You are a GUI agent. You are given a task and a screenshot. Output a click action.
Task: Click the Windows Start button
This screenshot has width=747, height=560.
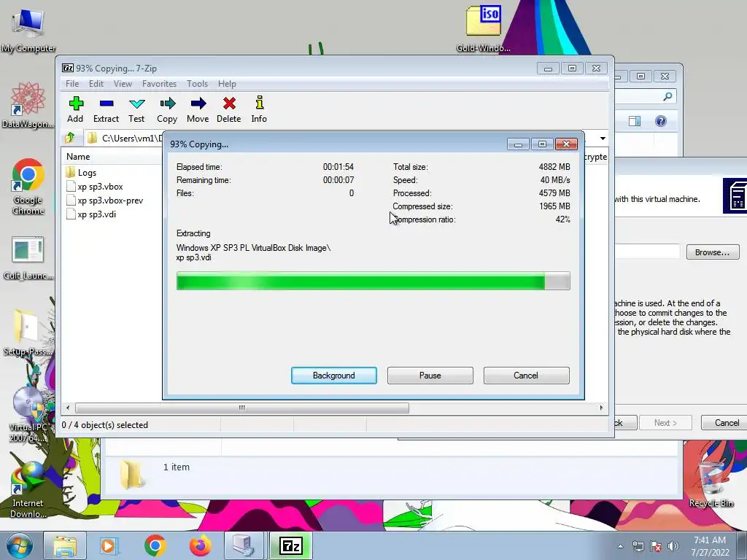[19, 545]
